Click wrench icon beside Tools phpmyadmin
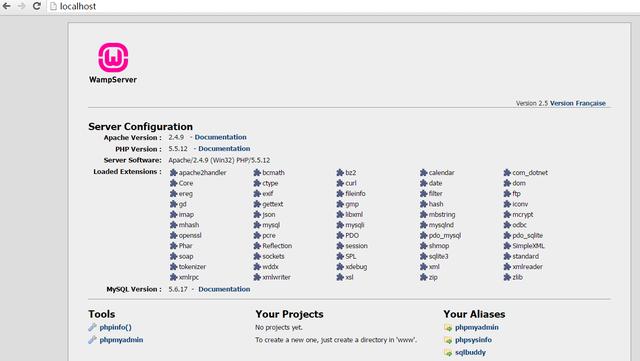640x361 pixels. pos(92,340)
